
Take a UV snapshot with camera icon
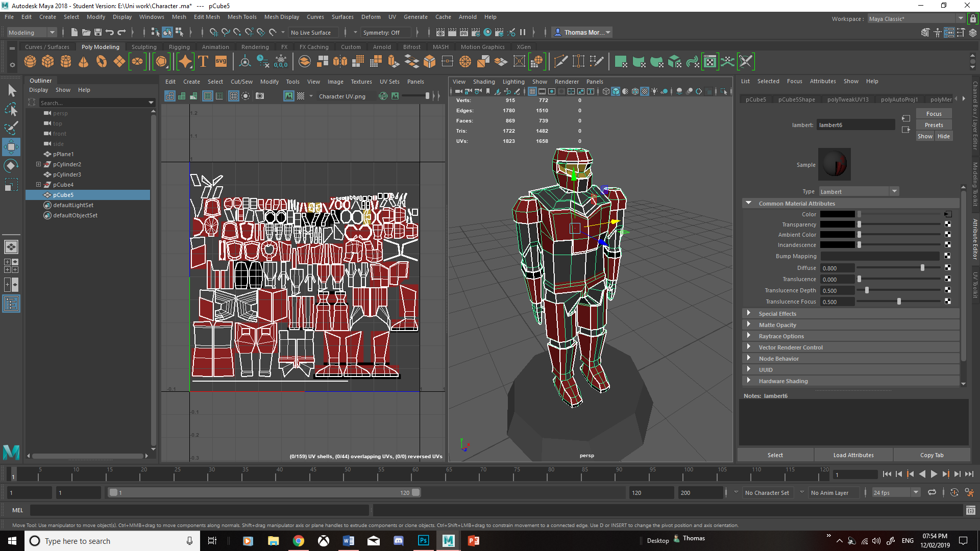260,96
